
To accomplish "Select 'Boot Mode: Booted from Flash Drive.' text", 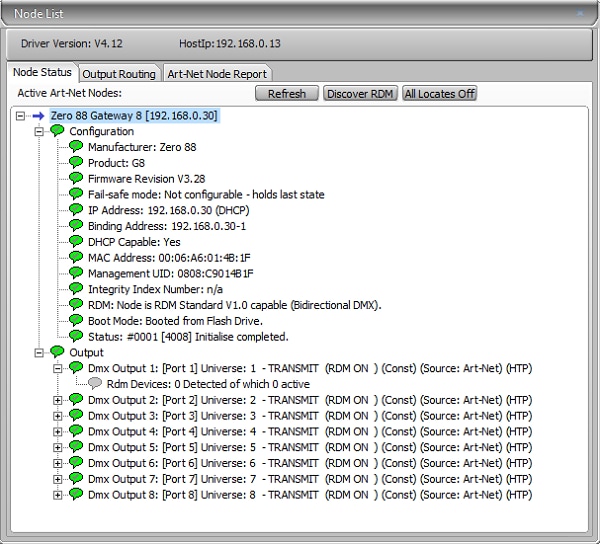I will [175, 321].
